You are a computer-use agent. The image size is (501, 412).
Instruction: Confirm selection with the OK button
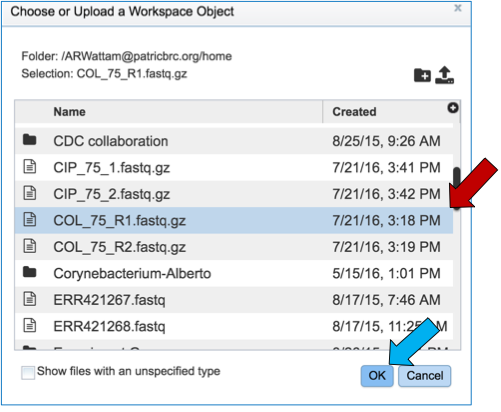click(x=377, y=376)
